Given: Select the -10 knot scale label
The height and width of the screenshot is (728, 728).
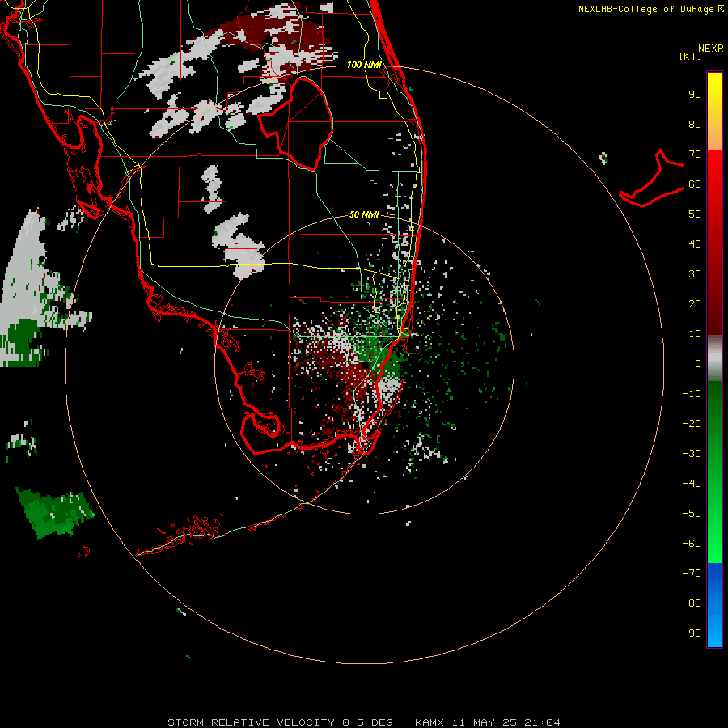Looking at the screenshot, I should 692,394.
